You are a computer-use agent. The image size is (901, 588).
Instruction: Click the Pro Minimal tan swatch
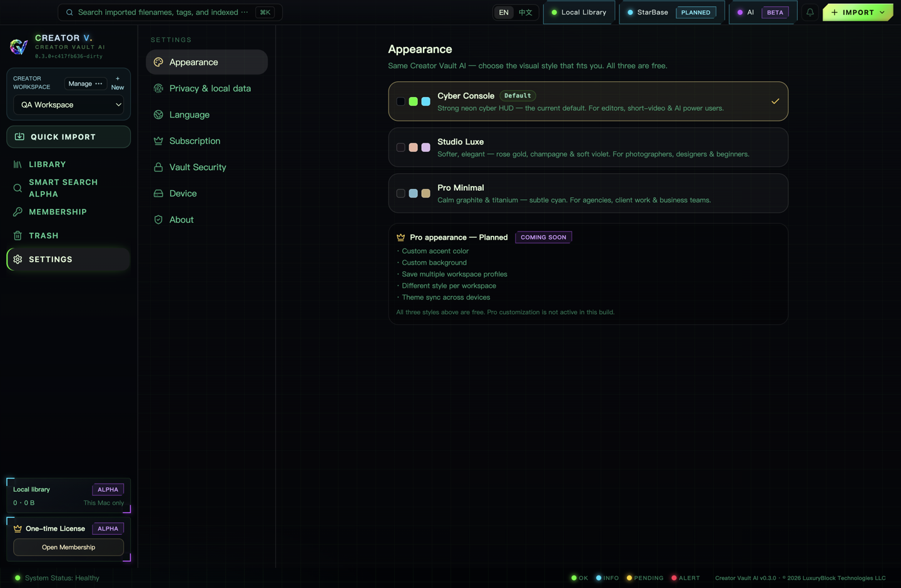425,193
